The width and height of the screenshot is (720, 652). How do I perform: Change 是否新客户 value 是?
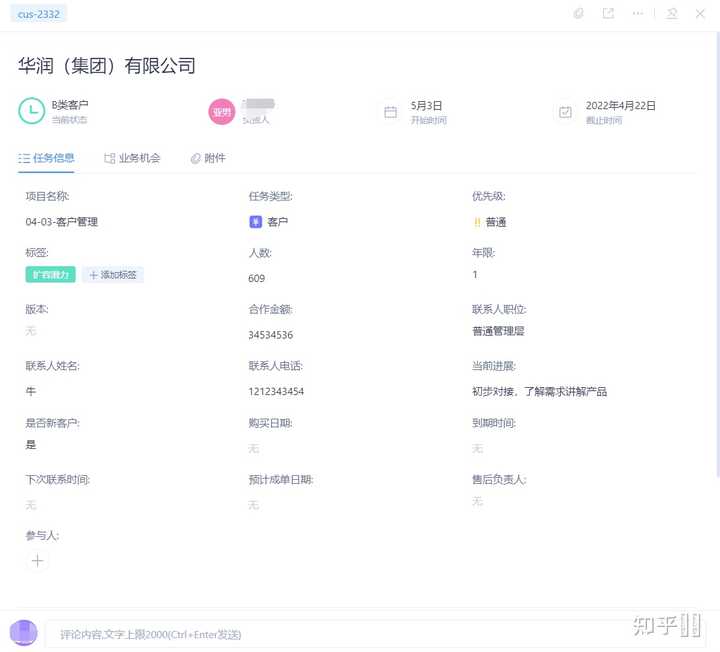[31, 444]
